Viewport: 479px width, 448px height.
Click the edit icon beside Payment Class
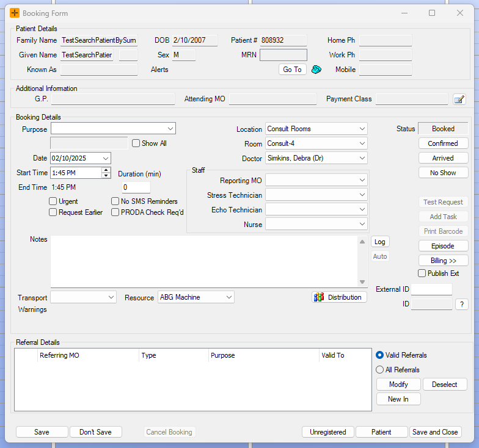(459, 99)
